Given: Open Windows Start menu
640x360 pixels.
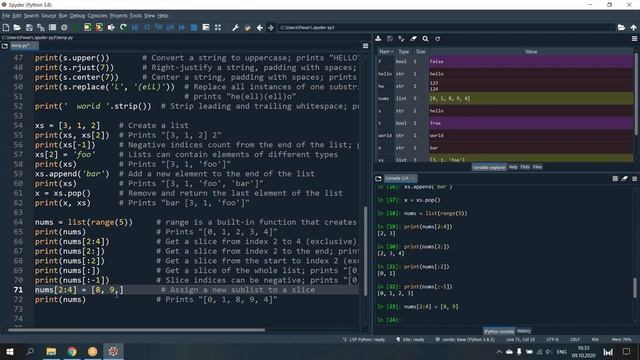Looking at the screenshot, I should (x=10, y=351).
